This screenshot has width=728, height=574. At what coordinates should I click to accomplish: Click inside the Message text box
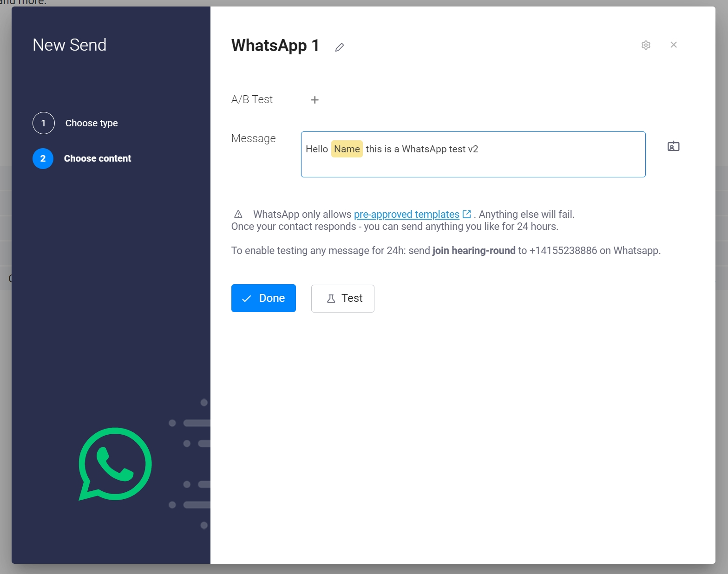pos(473,154)
